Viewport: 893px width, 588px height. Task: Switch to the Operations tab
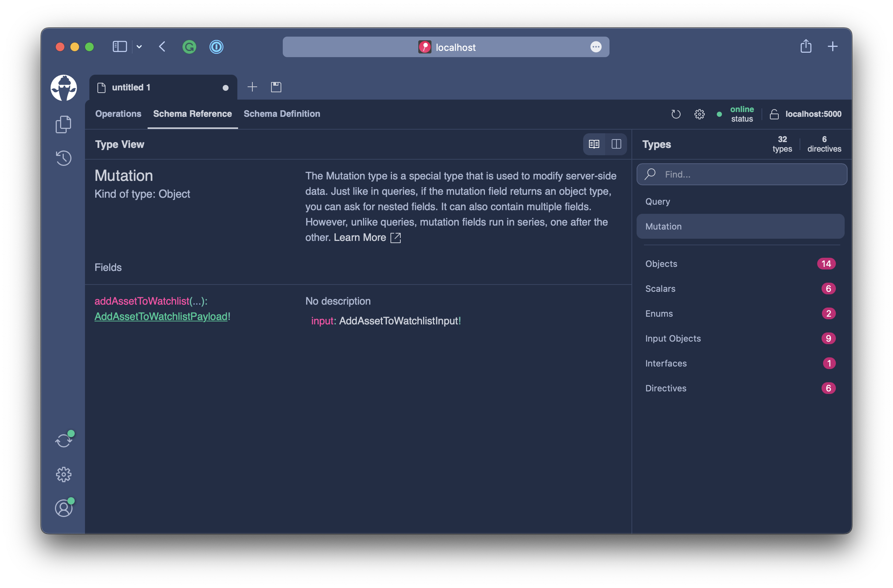point(118,113)
